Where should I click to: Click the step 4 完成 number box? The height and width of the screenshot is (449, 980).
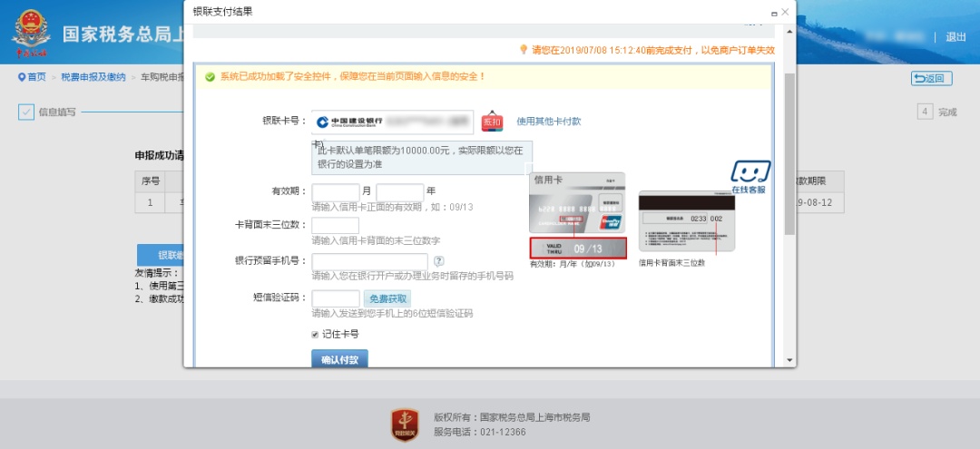pyautogui.click(x=925, y=112)
